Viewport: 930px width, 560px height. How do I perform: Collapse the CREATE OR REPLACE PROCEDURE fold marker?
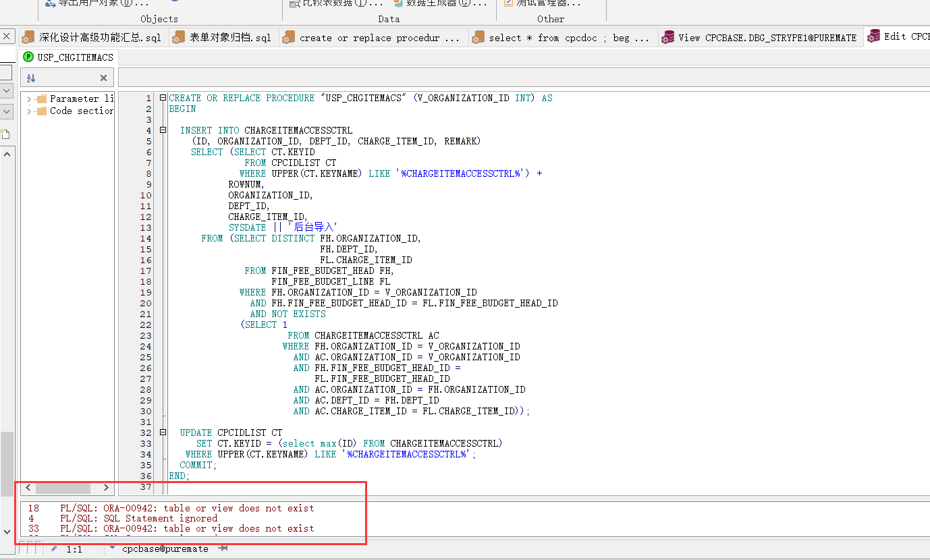point(163,98)
